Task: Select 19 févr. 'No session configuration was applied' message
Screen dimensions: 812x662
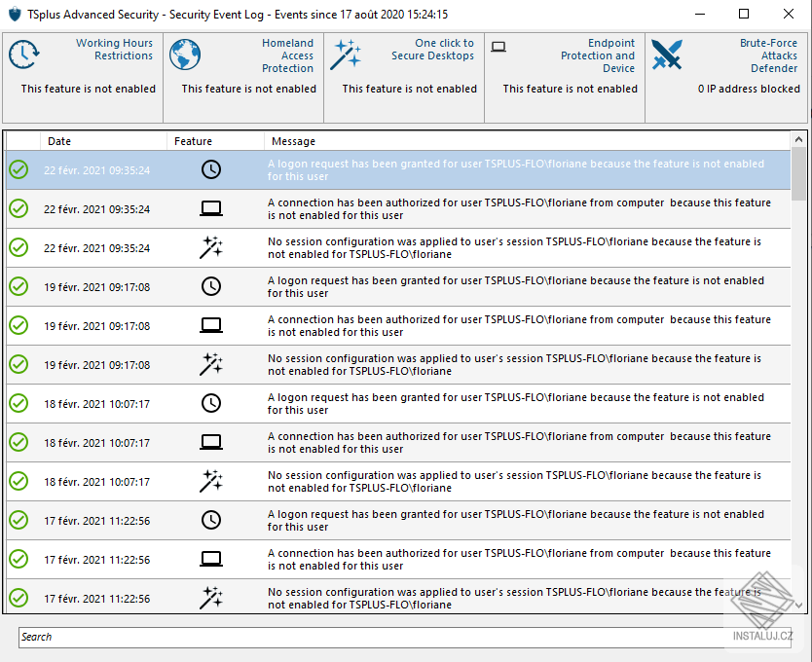Action: point(514,365)
